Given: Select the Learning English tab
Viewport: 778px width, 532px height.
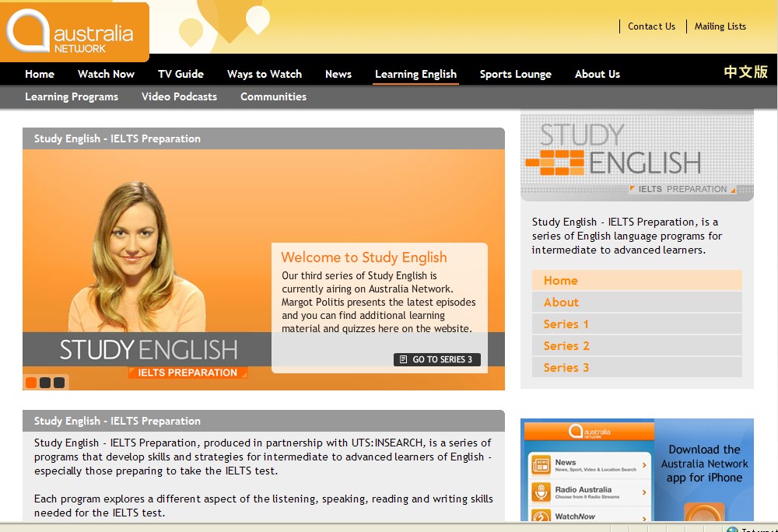Looking at the screenshot, I should (415, 74).
